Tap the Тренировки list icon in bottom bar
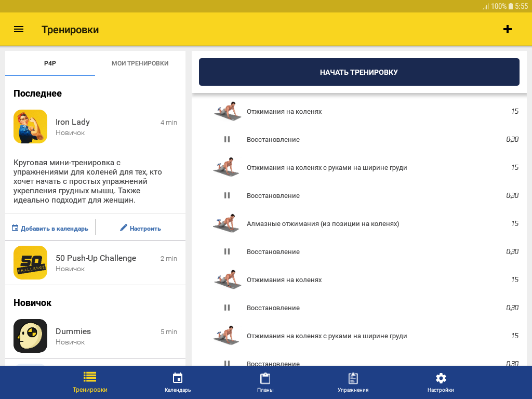 90,377
